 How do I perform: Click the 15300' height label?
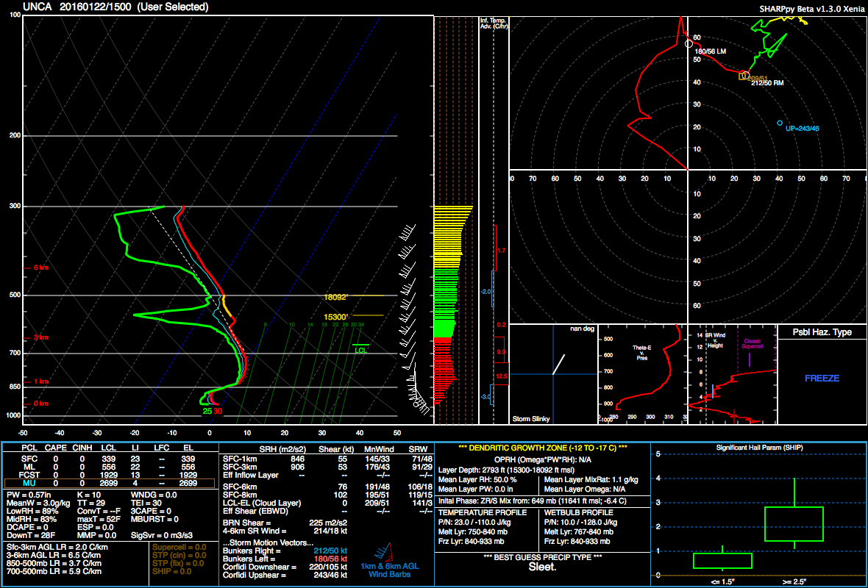(336, 317)
